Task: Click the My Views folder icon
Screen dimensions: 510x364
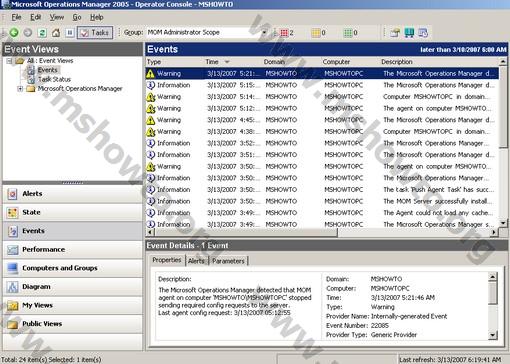Action: tap(13, 305)
